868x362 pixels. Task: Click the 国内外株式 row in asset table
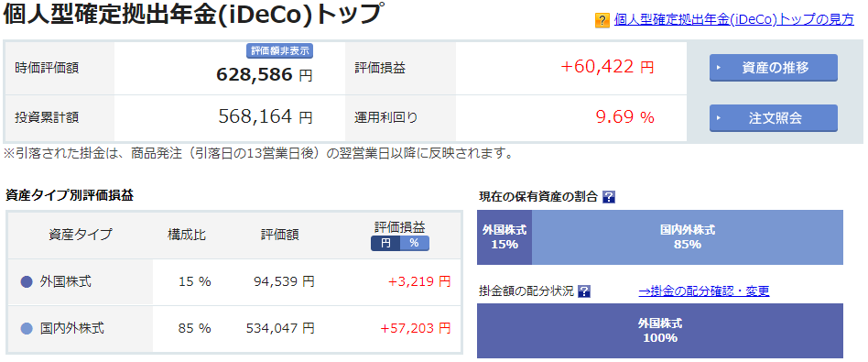pyautogui.click(x=234, y=329)
